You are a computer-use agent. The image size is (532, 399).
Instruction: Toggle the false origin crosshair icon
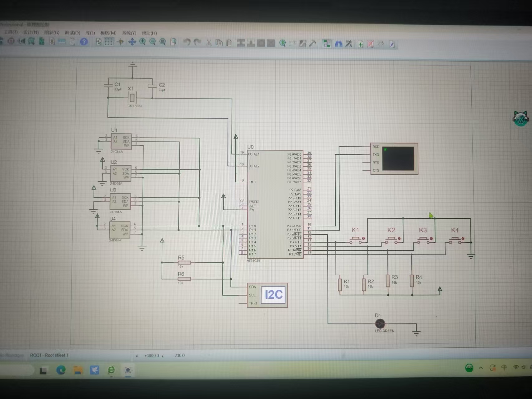(121, 42)
